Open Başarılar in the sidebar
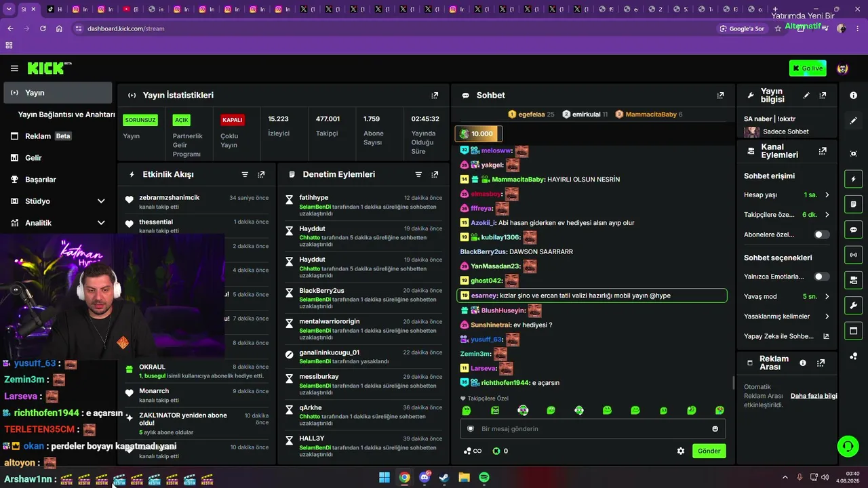The image size is (868, 488). pyautogui.click(x=58, y=180)
